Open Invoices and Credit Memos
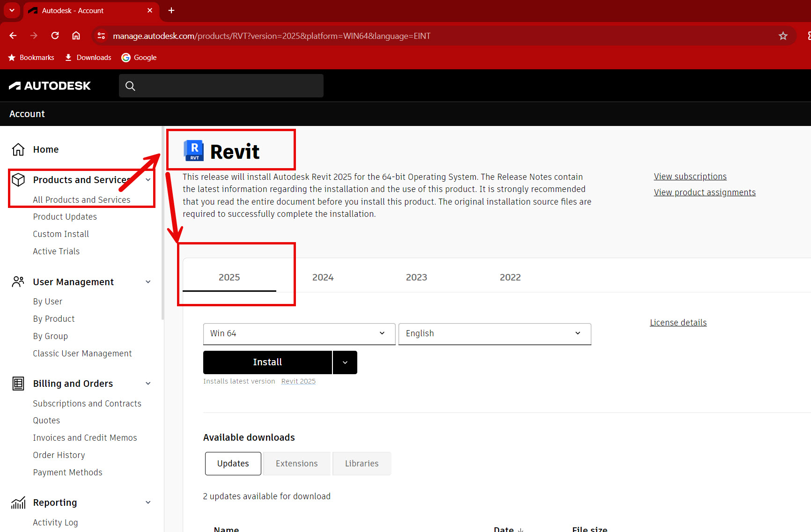811x532 pixels. click(x=85, y=438)
